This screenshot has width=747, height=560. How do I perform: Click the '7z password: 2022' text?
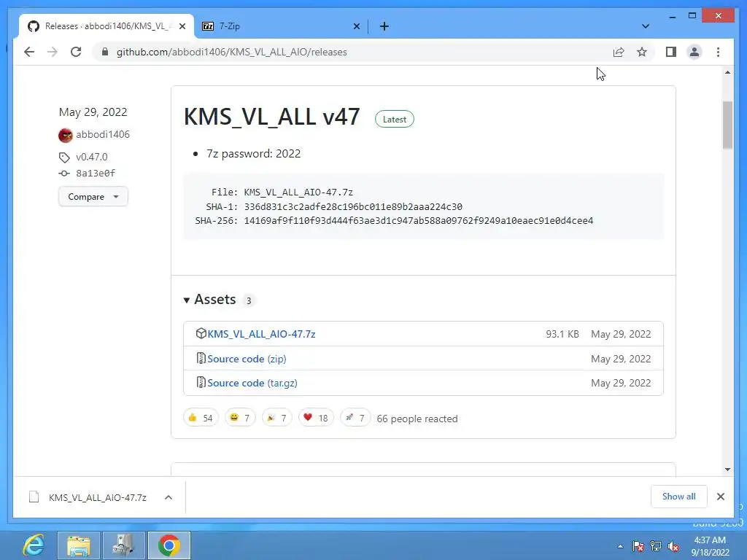(253, 153)
